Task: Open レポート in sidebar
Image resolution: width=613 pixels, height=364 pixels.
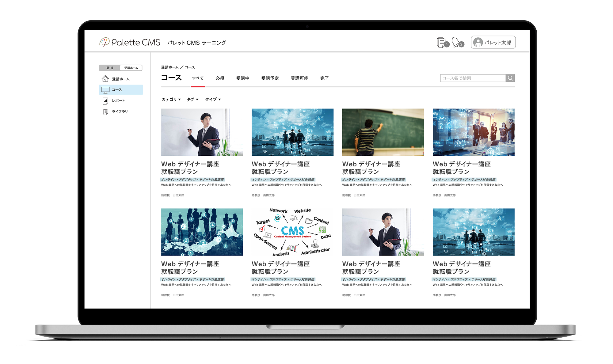Action: pyautogui.click(x=121, y=100)
